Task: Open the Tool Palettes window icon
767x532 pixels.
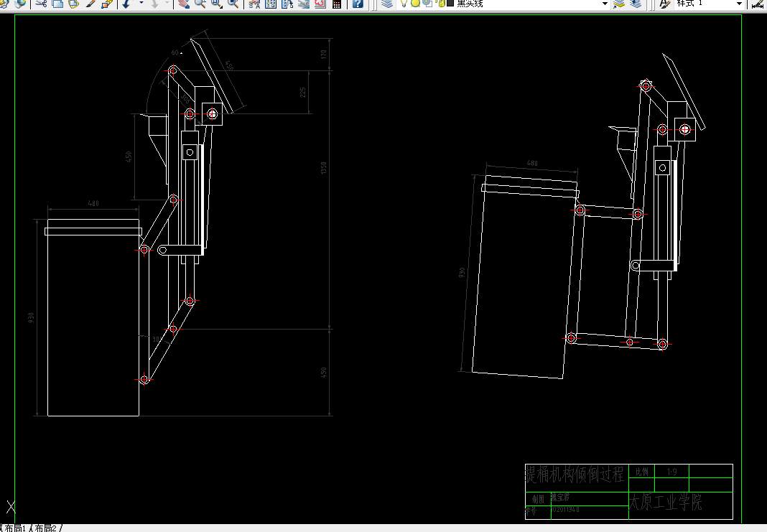Action: [287, 4]
